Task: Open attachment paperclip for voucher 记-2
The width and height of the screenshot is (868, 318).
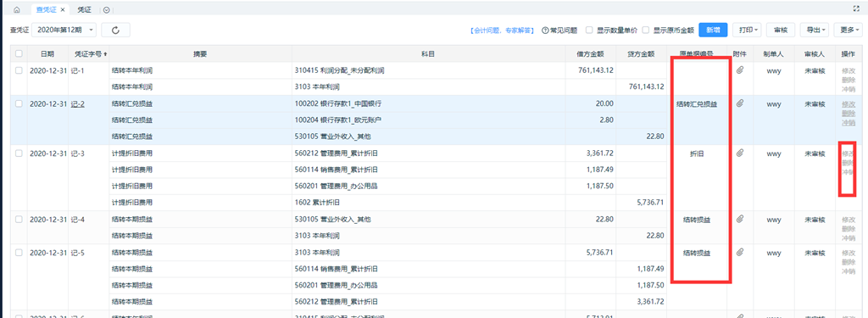Action: (739, 103)
